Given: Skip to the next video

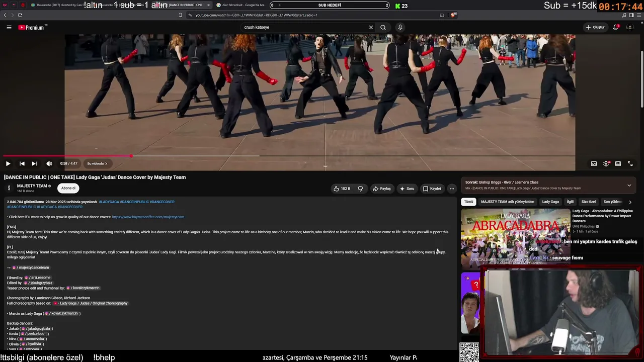Looking at the screenshot, I should pos(34,163).
